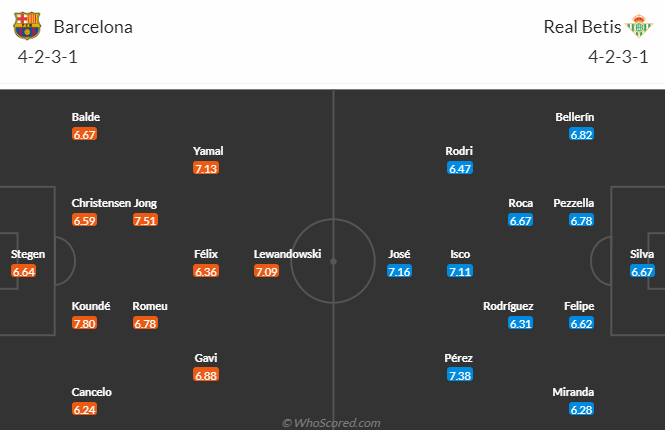The image size is (665, 430).
Task: Select goalkeeper Silva's 6.67 rating
Action: tap(642, 271)
